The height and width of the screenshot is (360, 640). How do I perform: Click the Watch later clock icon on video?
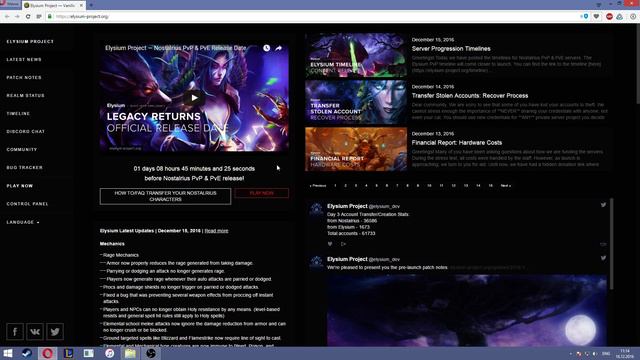pyautogui.click(x=267, y=48)
